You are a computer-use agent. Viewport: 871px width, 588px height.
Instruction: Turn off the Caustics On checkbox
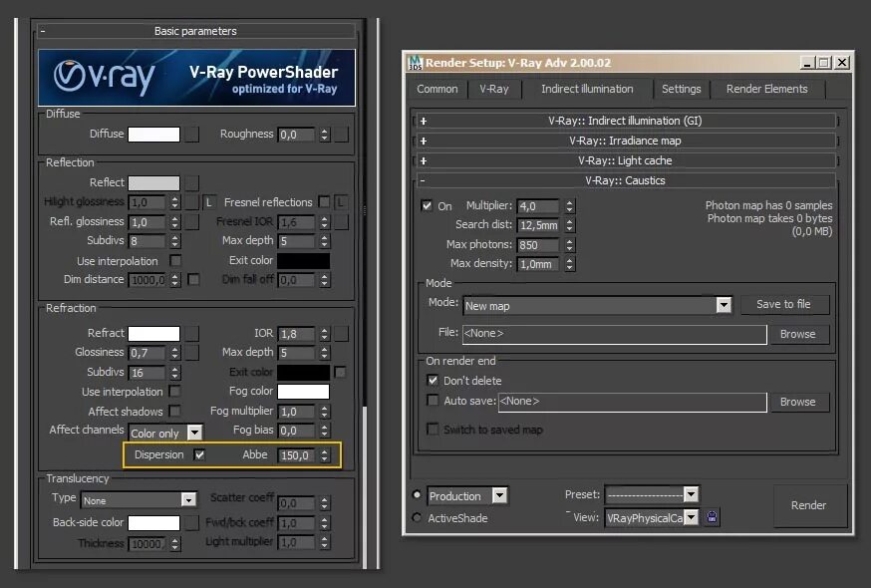[427, 205]
